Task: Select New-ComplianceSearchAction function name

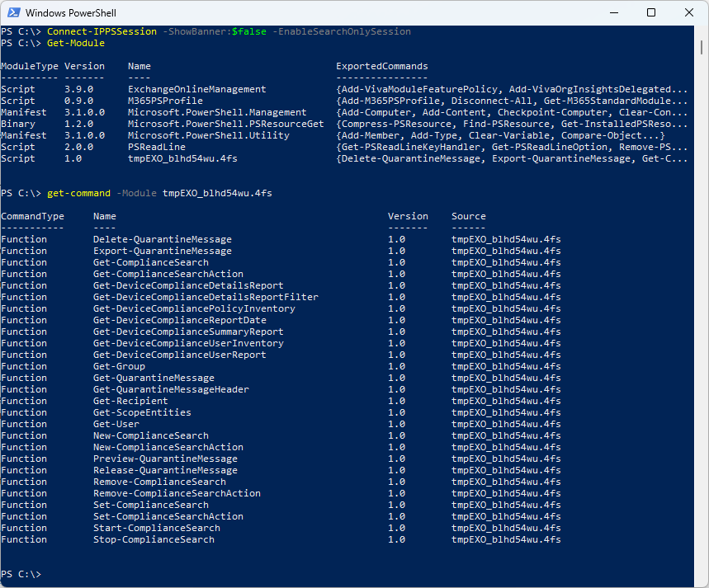Action: (168, 447)
